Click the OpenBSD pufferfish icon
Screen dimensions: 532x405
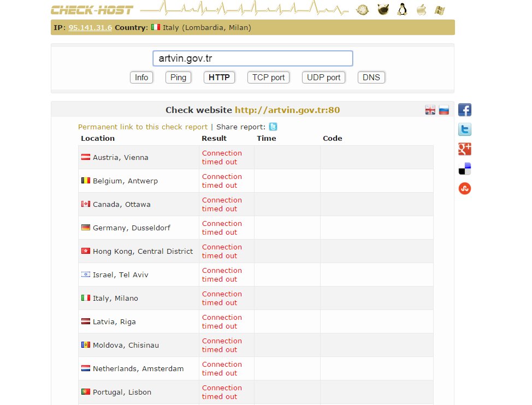click(362, 10)
